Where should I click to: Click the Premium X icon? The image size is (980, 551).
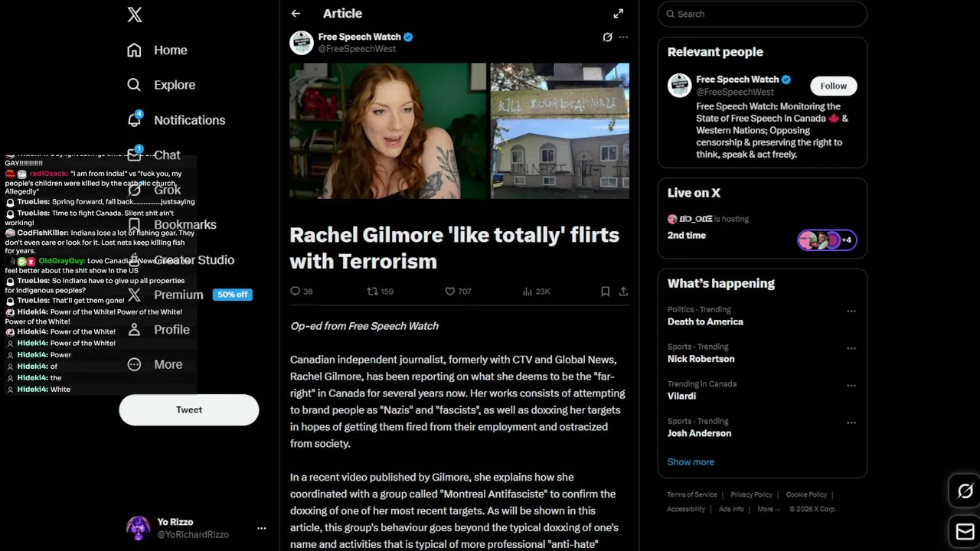click(134, 295)
